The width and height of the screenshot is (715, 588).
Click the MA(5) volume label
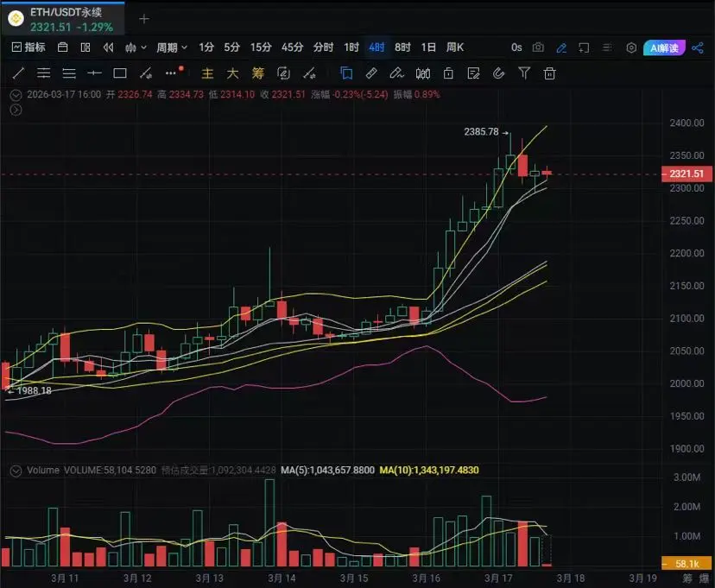[x=327, y=471]
